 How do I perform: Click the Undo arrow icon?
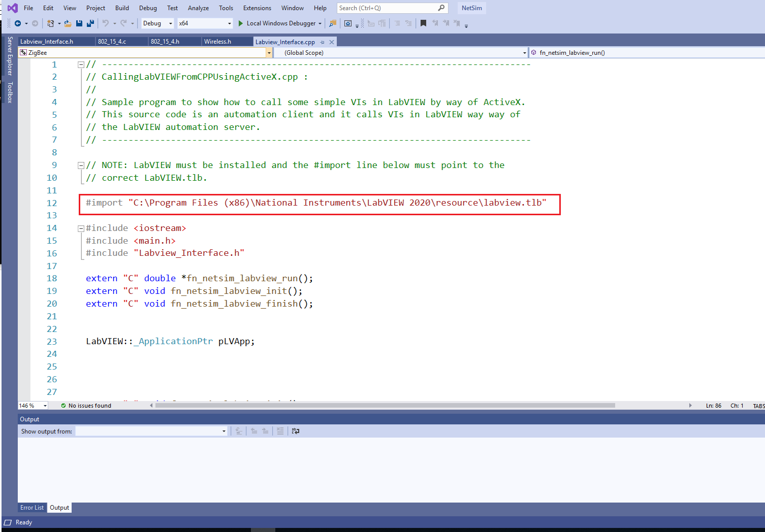(x=106, y=23)
